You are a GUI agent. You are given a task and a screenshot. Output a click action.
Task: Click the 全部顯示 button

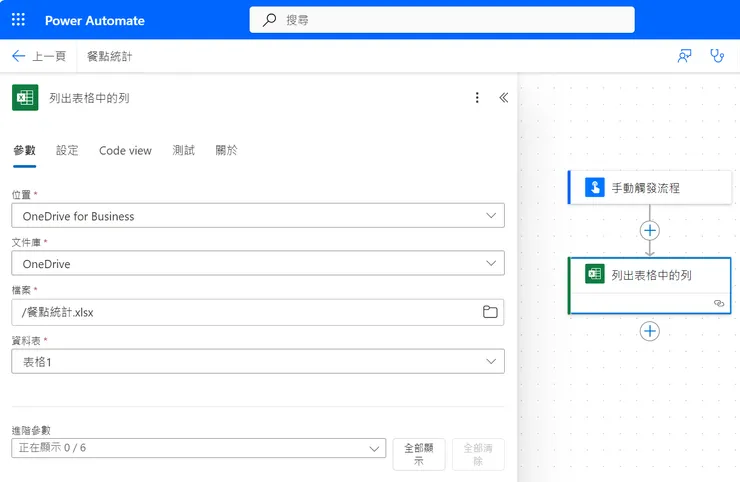click(419, 454)
